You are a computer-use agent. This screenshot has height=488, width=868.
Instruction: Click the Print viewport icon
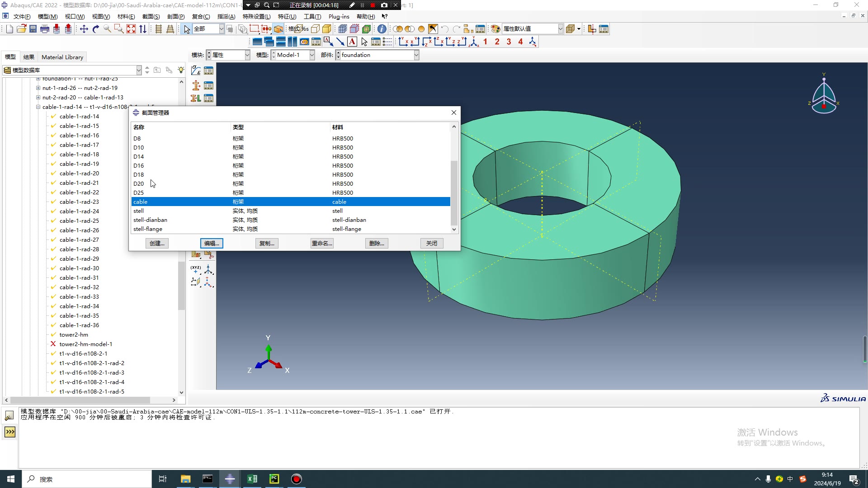(45, 28)
